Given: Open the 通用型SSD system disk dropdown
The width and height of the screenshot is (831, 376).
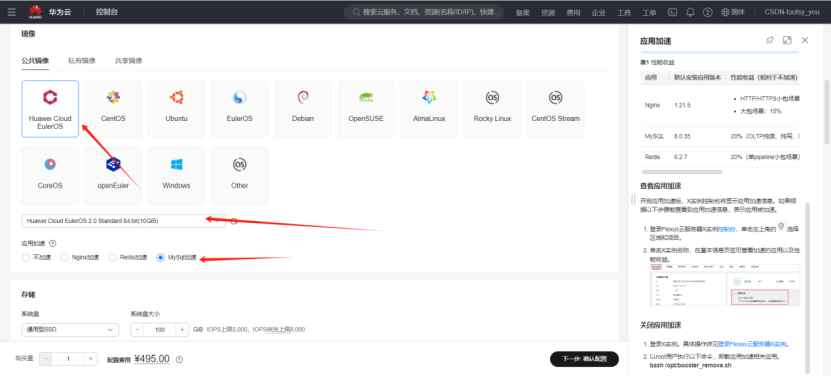Looking at the screenshot, I should point(70,329).
